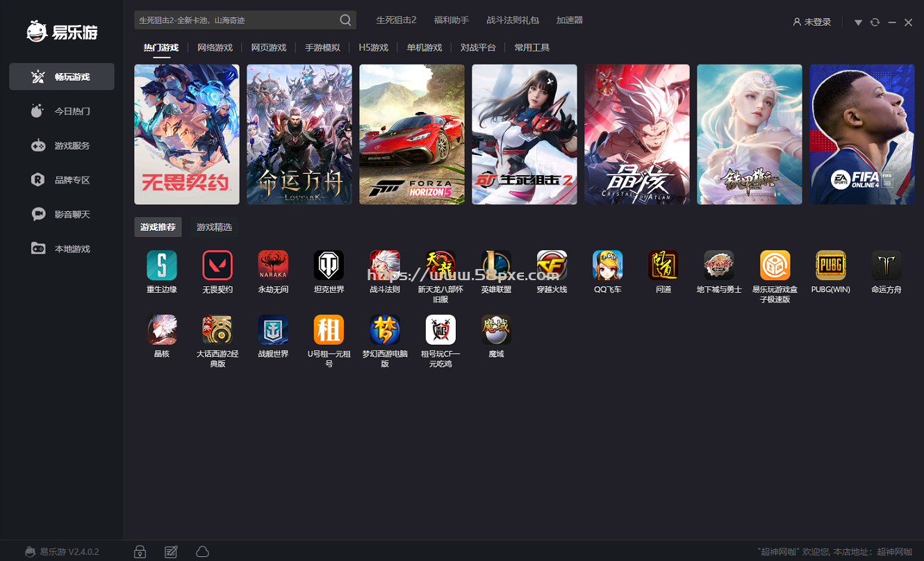Image resolution: width=924 pixels, height=561 pixels.
Task: Launch 新天龙八部怀旧服 icon
Action: point(440,266)
